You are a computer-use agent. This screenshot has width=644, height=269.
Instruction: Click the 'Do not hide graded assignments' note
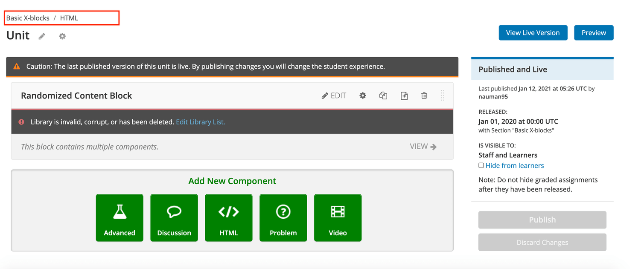click(538, 185)
